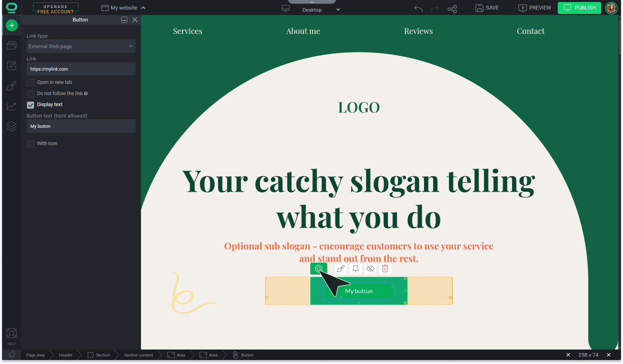Click the My button element on canvas

pyautogui.click(x=358, y=291)
